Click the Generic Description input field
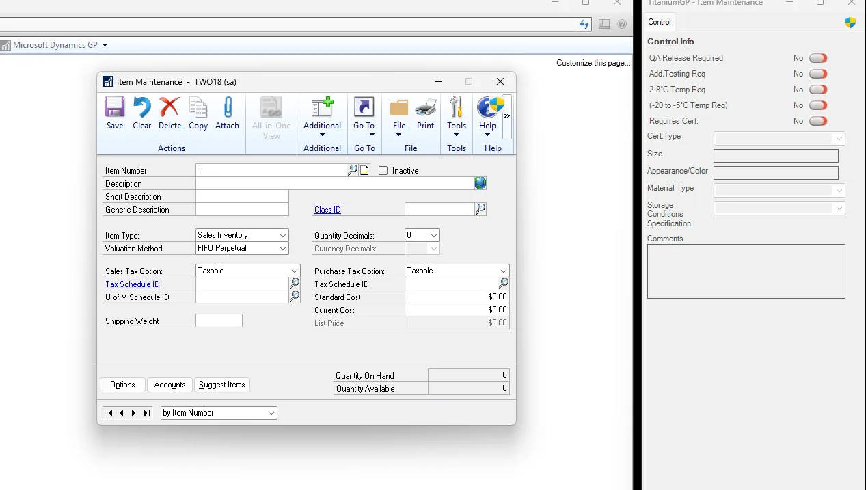Image resolution: width=868 pixels, height=490 pixels. pyautogui.click(x=243, y=209)
